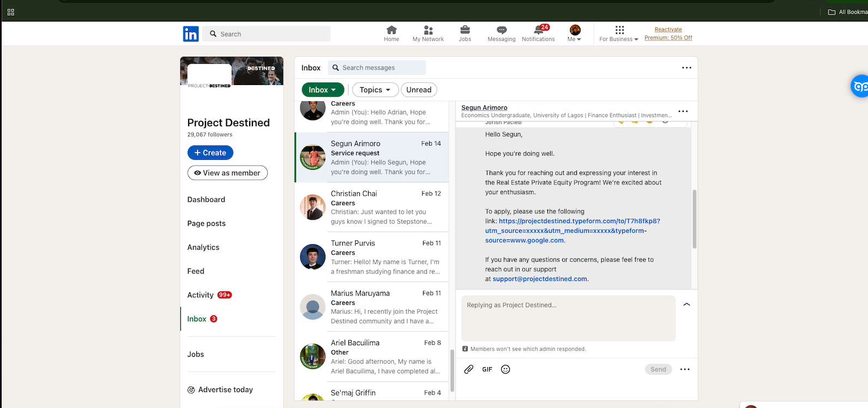Click the Send button
Screen dimensions: 868x408
(658, 369)
